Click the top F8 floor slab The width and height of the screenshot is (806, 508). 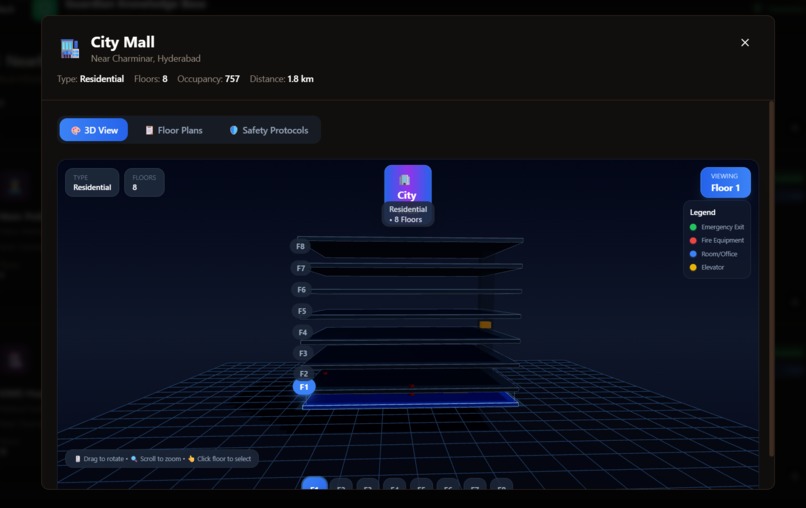click(x=411, y=248)
